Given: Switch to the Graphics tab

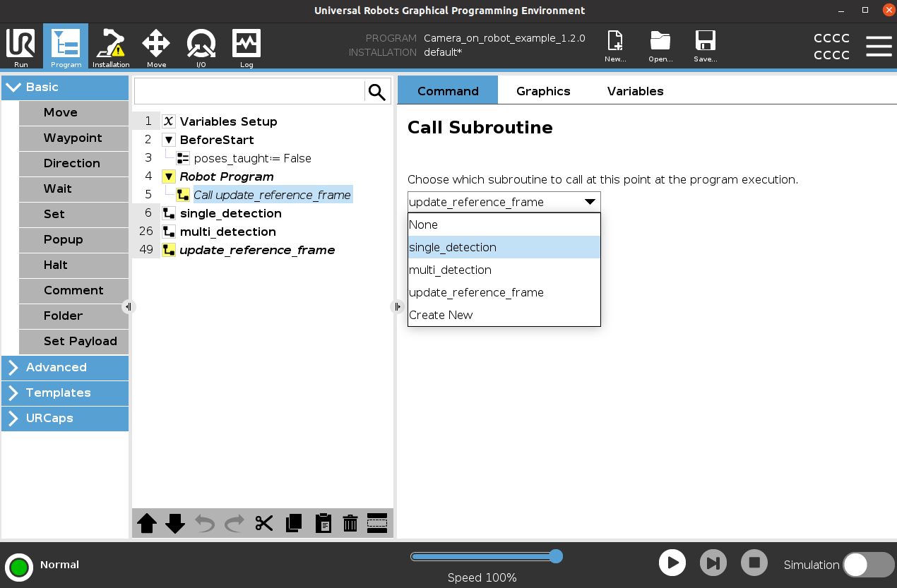Looking at the screenshot, I should coord(543,91).
